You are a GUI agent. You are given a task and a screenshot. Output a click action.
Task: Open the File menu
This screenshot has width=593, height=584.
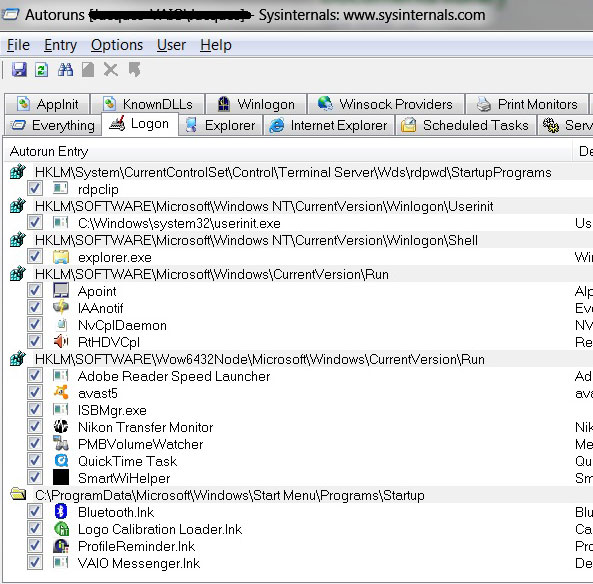pos(18,45)
